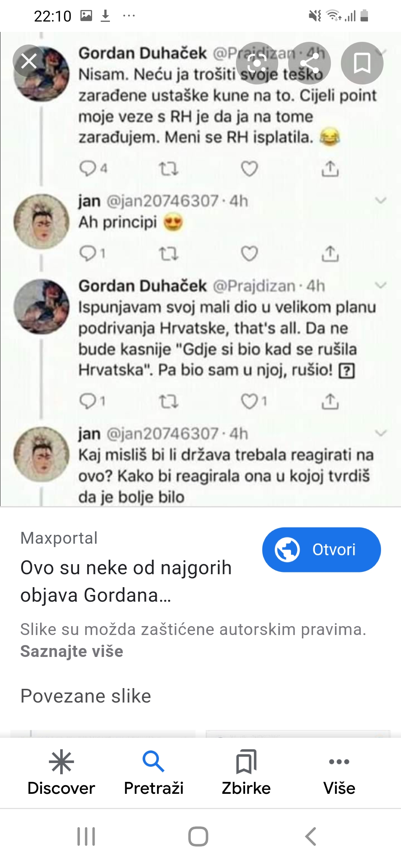Retweet the "Ah principi" tweet
The width and height of the screenshot is (401, 868).
click(169, 254)
